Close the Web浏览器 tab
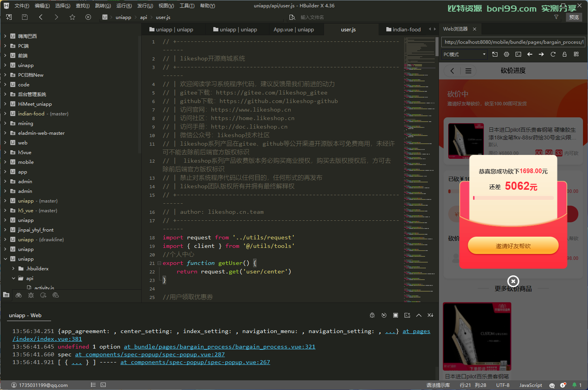Image resolution: width=588 pixels, height=390 pixels. coord(475,29)
